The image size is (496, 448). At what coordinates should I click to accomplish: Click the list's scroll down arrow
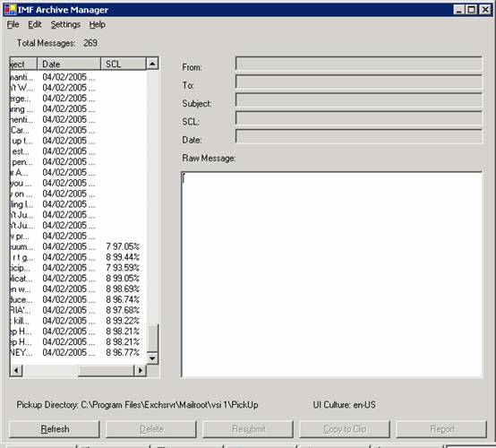pyautogui.click(x=152, y=358)
